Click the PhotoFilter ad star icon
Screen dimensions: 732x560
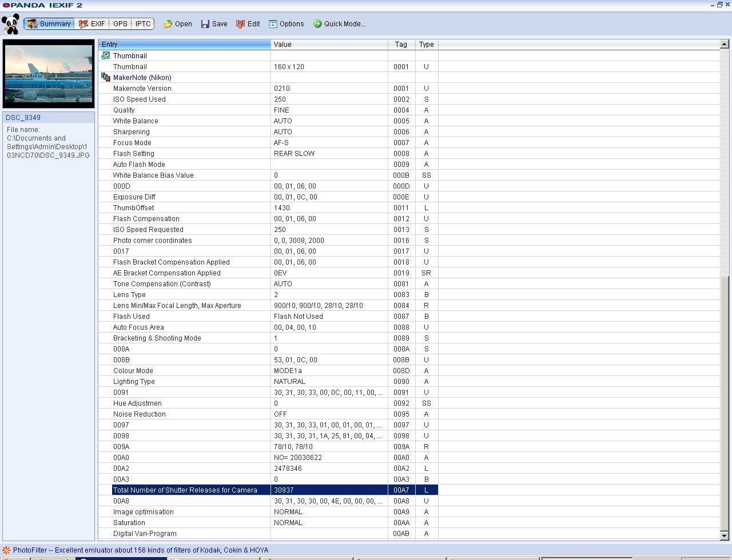[6, 550]
